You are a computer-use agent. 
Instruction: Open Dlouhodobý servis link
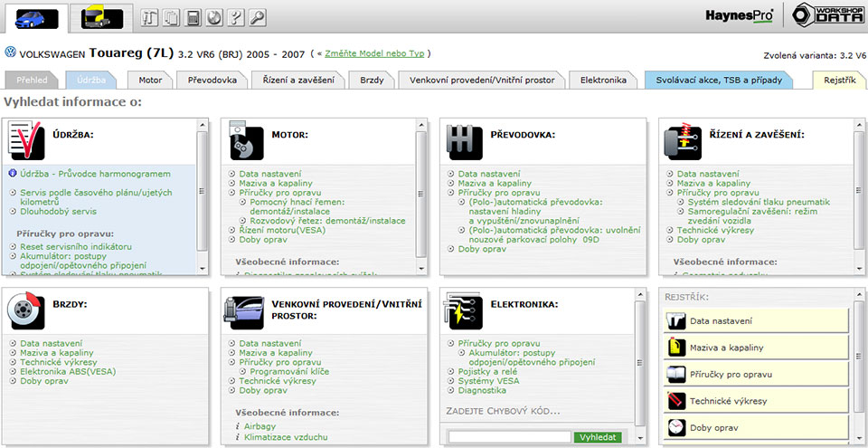[x=58, y=211]
